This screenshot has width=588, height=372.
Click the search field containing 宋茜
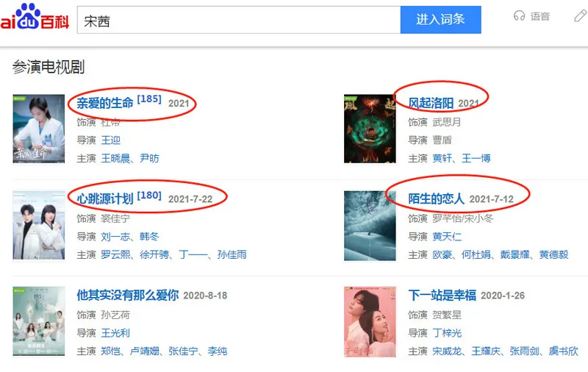[x=239, y=20]
